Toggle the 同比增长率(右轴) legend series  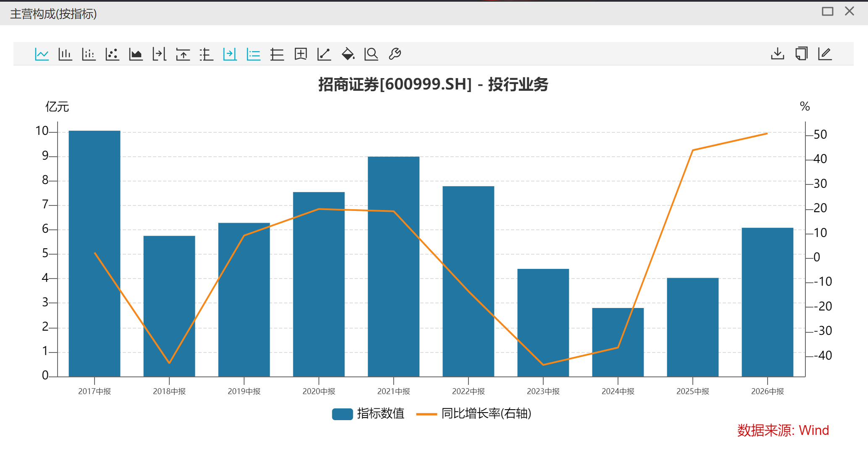tap(473, 414)
